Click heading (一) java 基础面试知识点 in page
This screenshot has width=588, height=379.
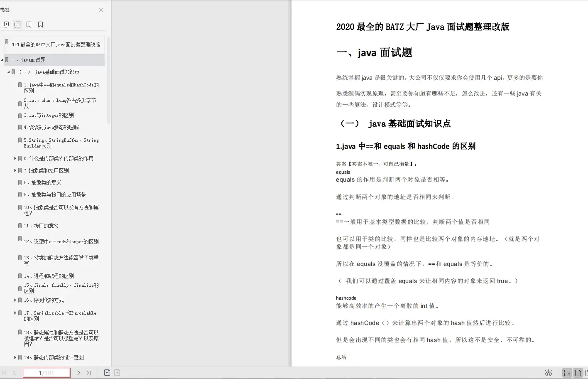coord(395,124)
